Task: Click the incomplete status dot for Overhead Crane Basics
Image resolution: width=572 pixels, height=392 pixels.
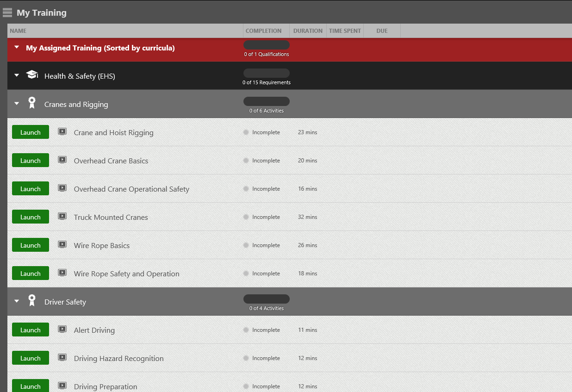Action: (x=246, y=161)
